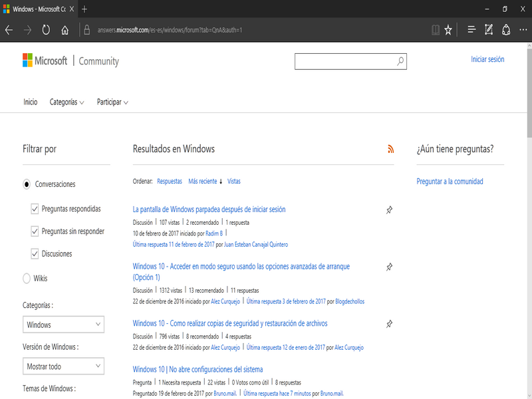Open Blogdechollos user profile link
This screenshot has width=532, height=399.
point(350,301)
